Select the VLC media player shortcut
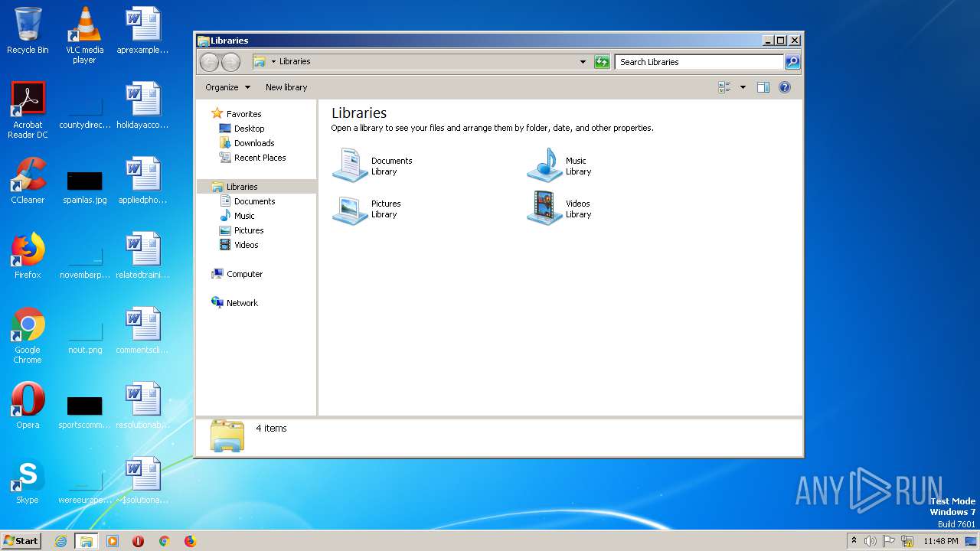 84,35
